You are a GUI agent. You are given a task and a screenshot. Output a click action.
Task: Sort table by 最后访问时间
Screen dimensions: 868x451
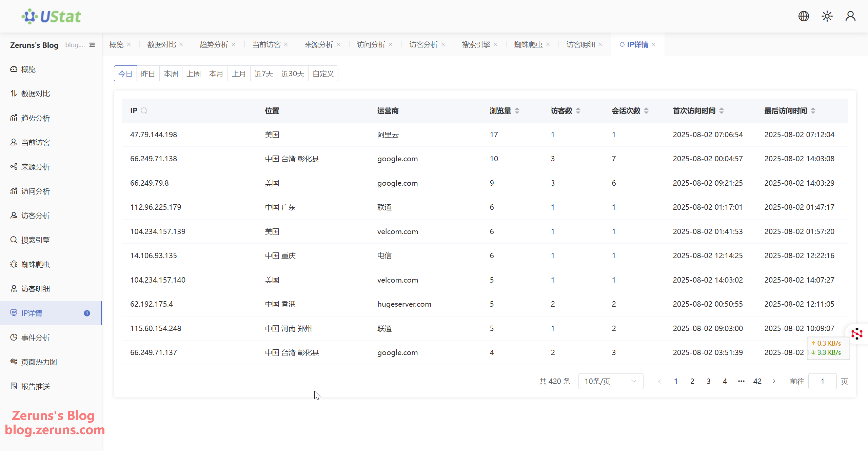click(x=813, y=111)
